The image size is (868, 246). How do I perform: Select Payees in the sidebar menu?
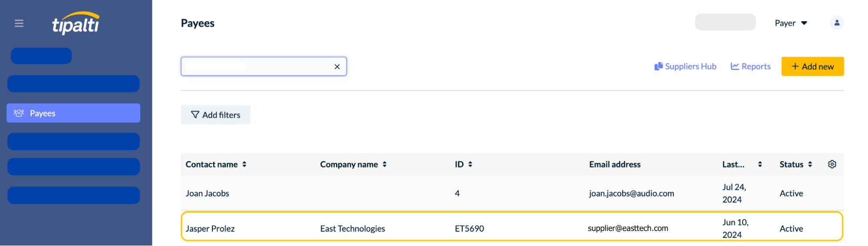[x=73, y=113]
